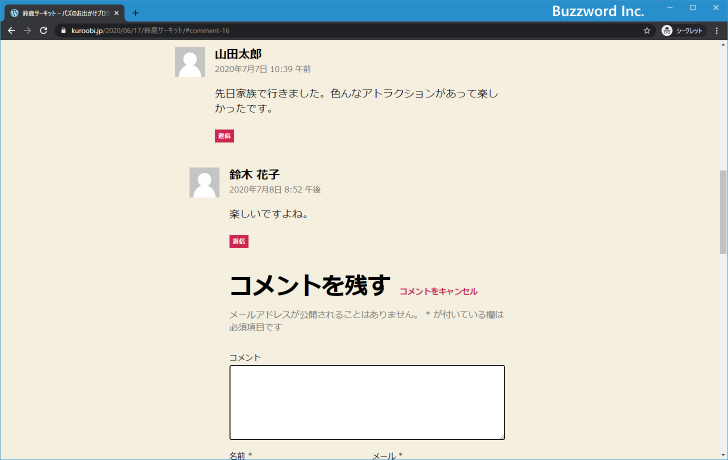Screen dimensions: 728x460
Task: Click the コメントをキャンセル cancel reply link
Action: 438,291
